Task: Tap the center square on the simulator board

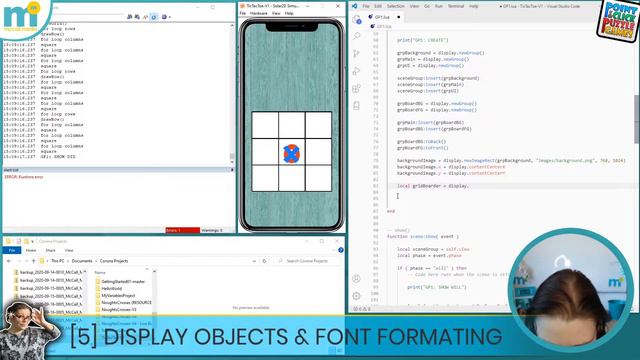Action: click(291, 152)
